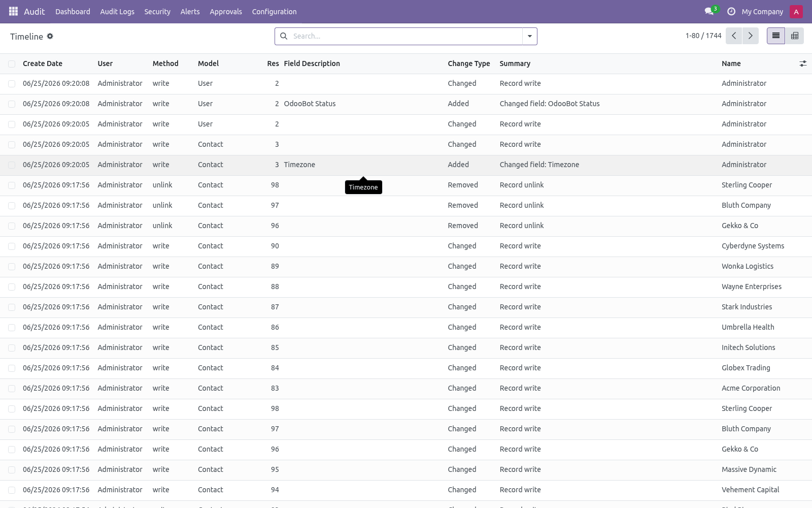Open the Approvals menu
The image size is (812, 508).
226,11
